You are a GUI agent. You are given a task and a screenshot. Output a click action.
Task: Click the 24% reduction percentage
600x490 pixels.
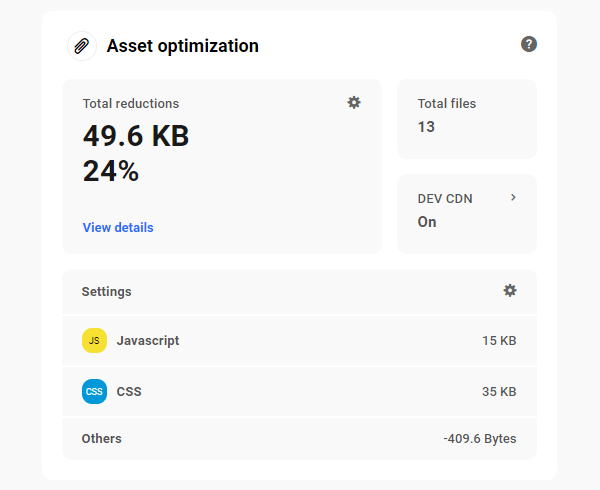pos(111,171)
